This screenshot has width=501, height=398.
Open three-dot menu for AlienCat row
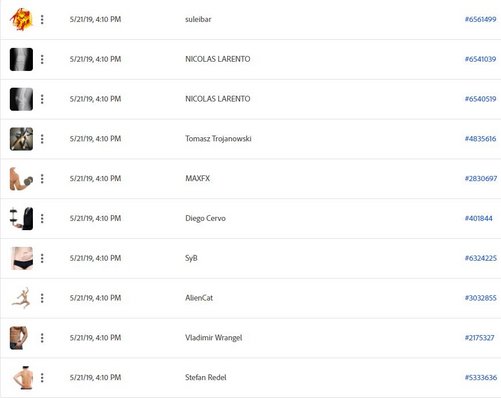click(42, 298)
